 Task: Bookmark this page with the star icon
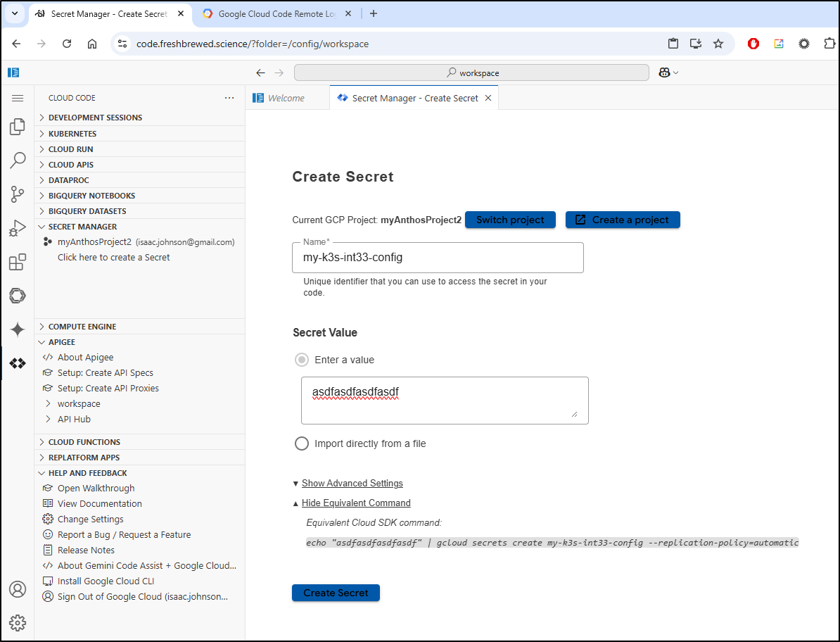[718, 44]
